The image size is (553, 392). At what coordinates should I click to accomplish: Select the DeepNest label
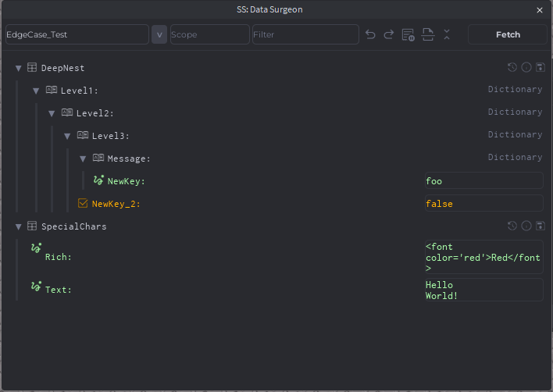coord(62,68)
